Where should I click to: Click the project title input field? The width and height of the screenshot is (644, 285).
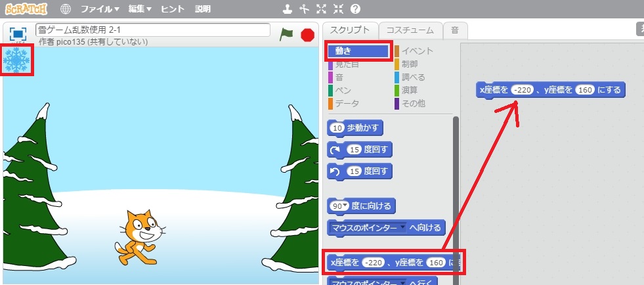click(x=153, y=30)
